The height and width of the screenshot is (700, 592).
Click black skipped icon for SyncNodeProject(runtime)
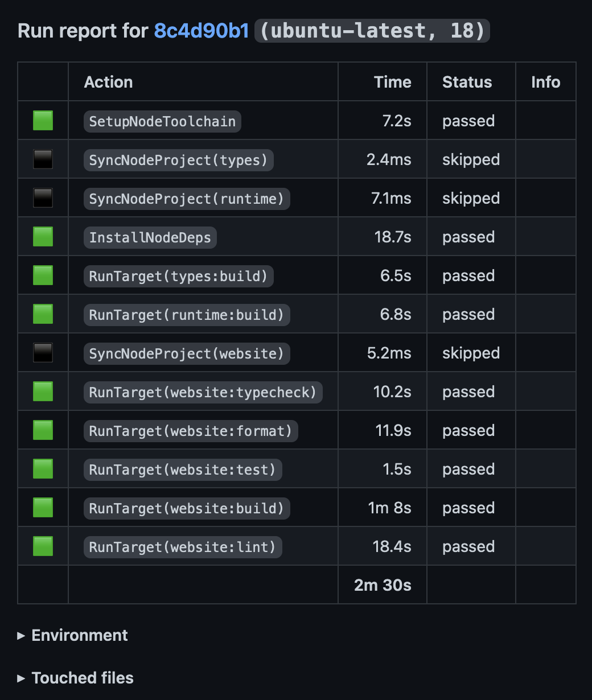point(43,198)
